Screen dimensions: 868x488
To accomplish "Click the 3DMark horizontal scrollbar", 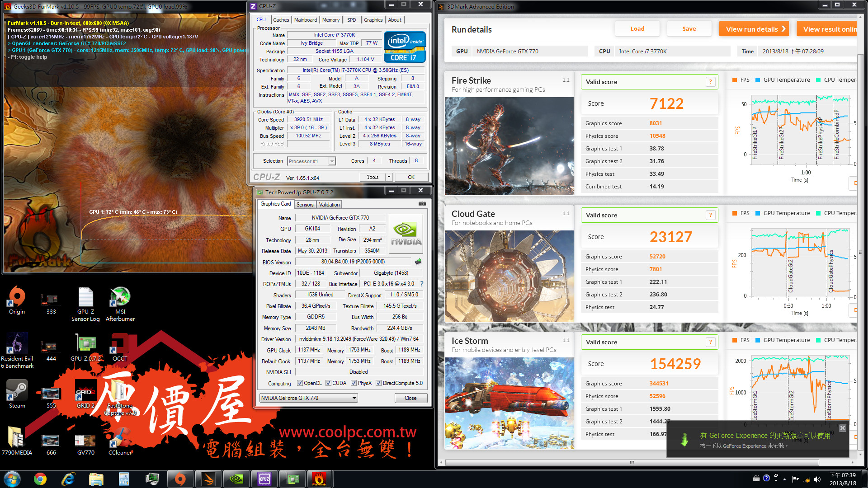I will tap(632, 463).
